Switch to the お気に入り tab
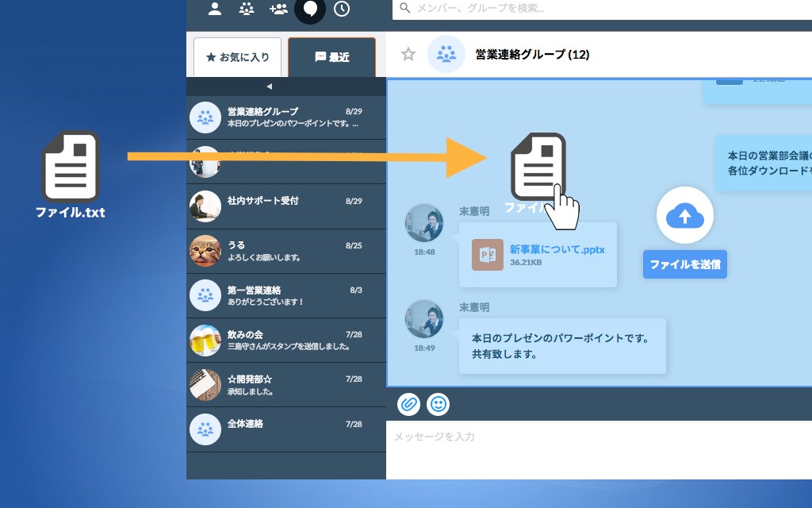 [237, 57]
